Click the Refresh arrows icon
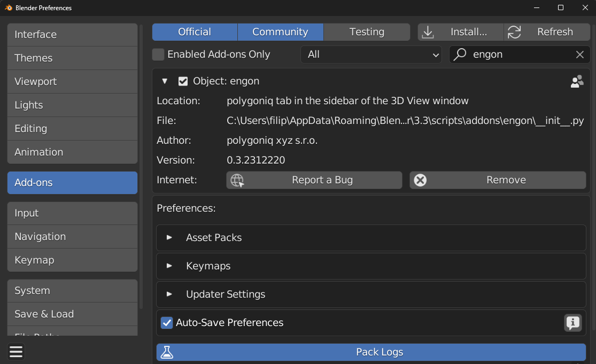This screenshot has width=596, height=364. 514,32
